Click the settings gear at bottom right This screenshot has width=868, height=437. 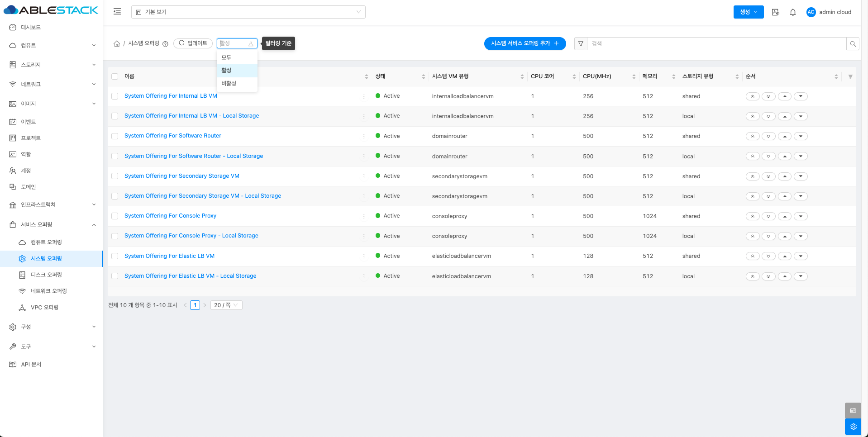tap(853, 427)
